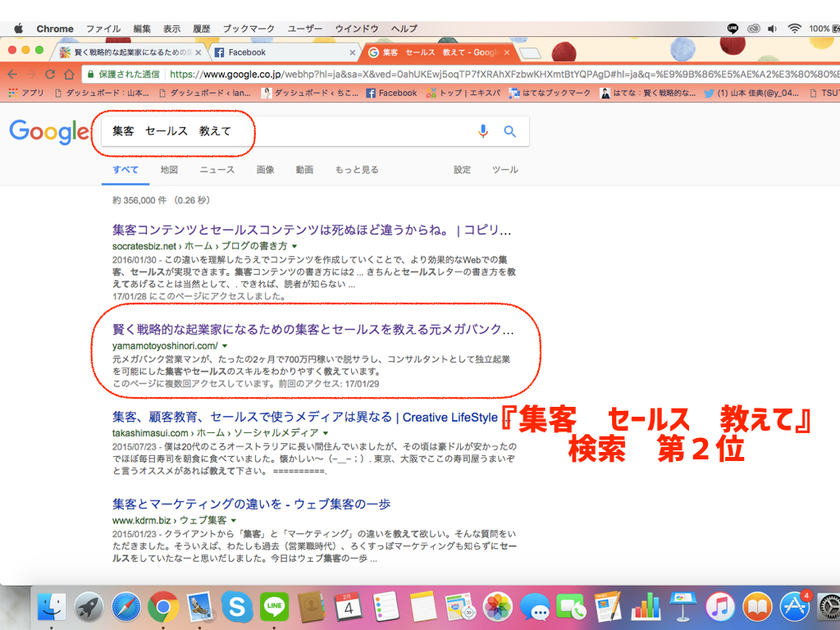
Task: Open ブックマーク menu in menu bar
Action: point(249,29)
